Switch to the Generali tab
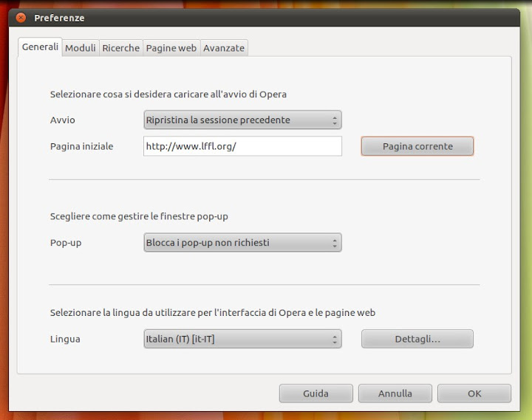This screenshot has height=420, width=532. point(40,47)
